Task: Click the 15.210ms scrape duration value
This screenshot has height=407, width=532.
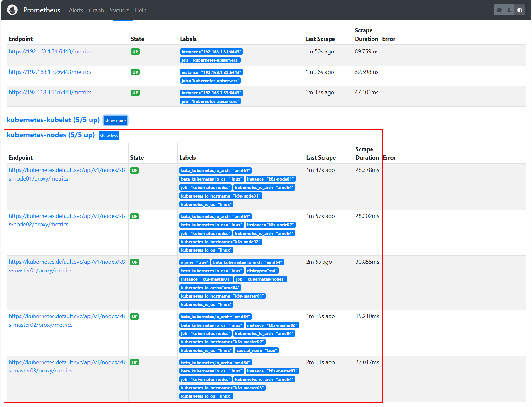Action: tap(367, 316)
